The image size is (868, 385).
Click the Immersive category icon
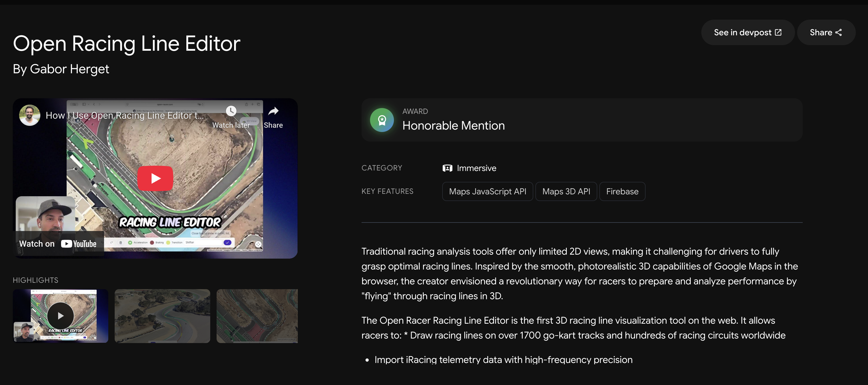pos(447,168)
